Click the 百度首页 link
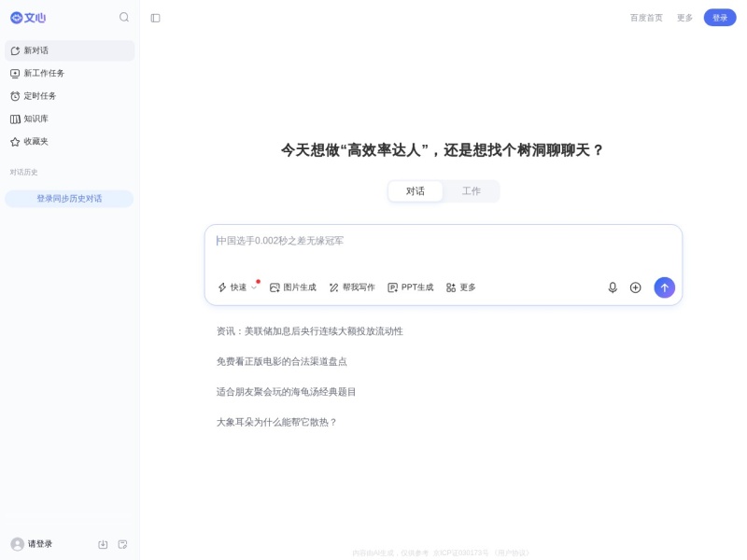This screenshot has height=560, width=747. tap(646, 18)
